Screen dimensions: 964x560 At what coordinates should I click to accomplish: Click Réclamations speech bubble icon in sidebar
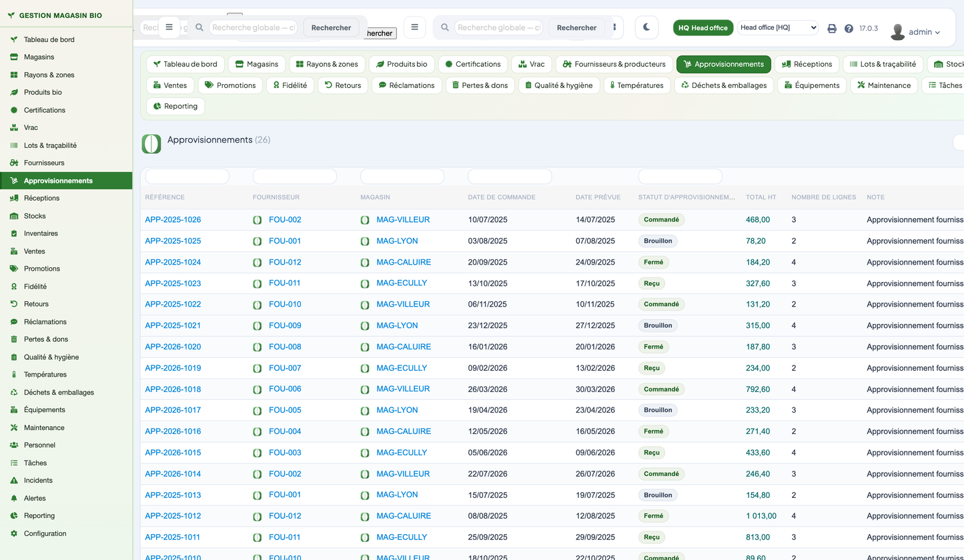[x=14, y=321]
